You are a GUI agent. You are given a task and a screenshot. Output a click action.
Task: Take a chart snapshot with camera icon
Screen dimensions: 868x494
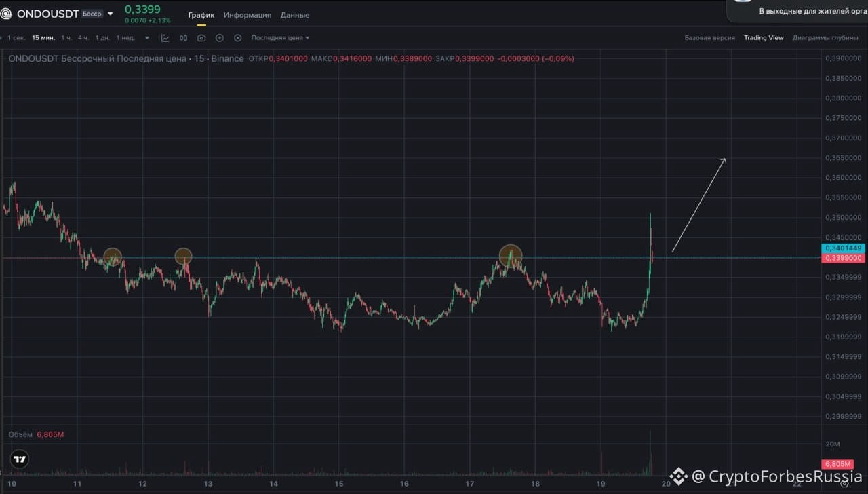point(201,38)
